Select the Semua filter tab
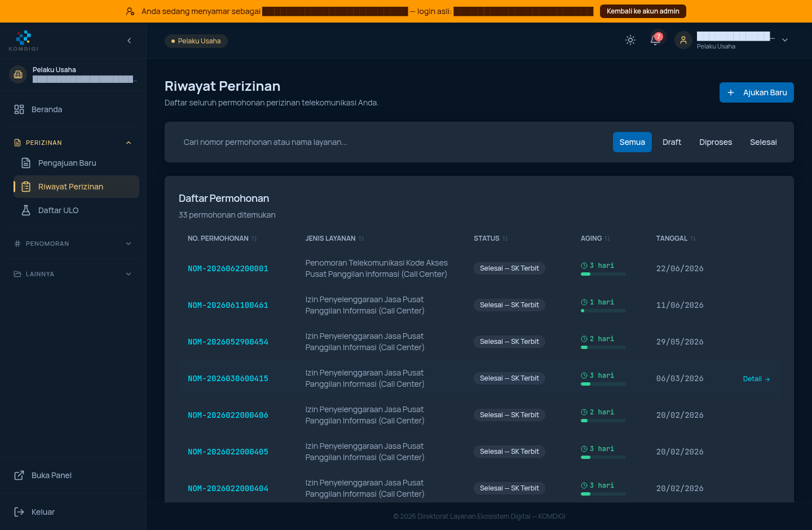 tap(632, 142)
